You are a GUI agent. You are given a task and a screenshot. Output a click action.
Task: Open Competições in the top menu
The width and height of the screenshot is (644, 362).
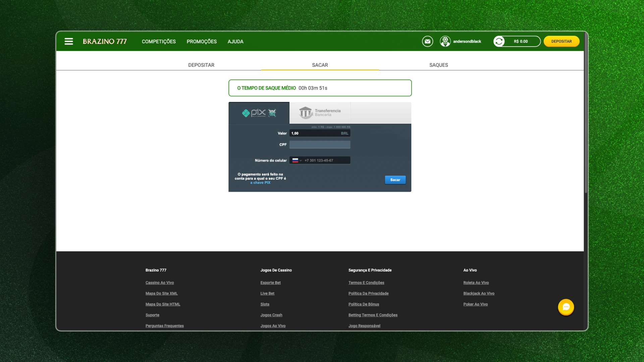click(x=159, y=42)
